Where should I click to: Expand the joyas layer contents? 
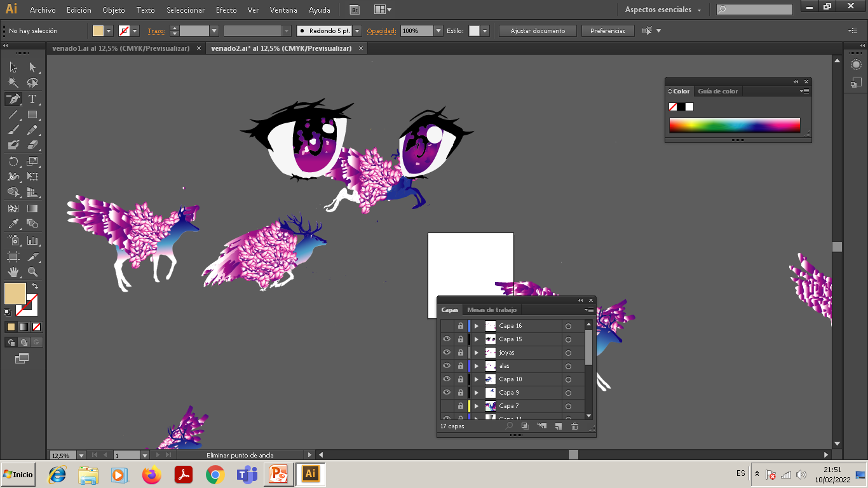coord(477,353)
